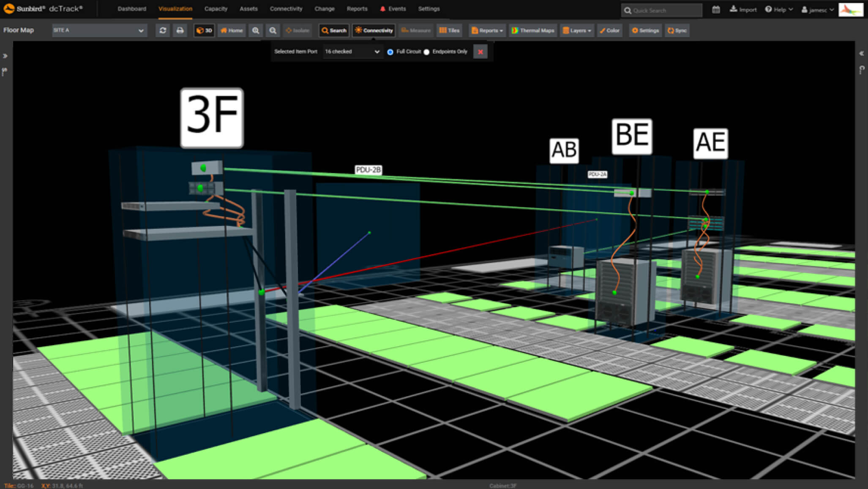Open the Color tool

point(610,30)
